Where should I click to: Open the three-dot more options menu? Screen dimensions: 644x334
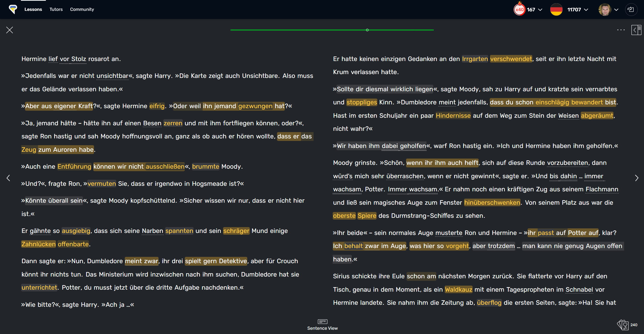click(x=621, y=30)
